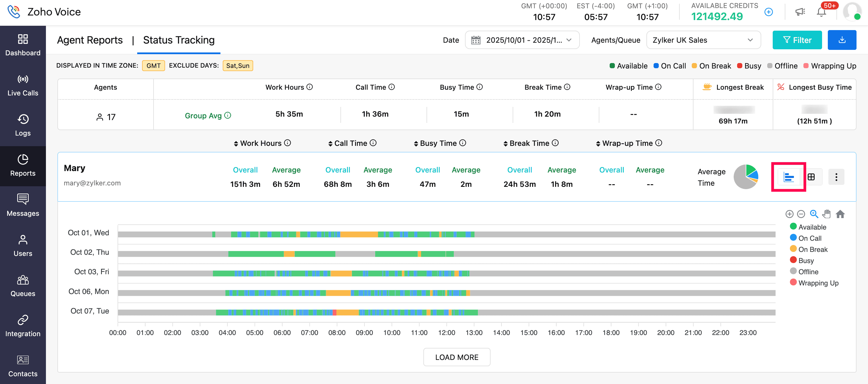Reset the chart with the home icon

tap(840, 214)
